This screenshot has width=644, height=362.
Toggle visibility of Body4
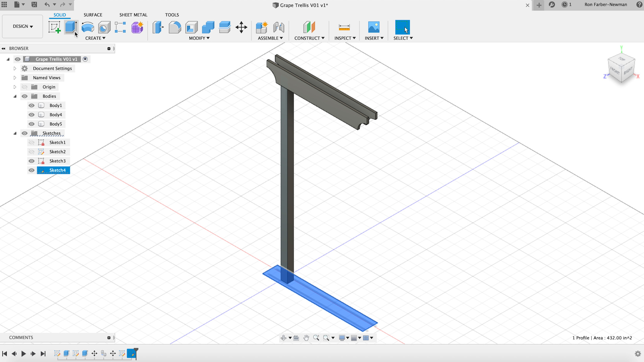click(x=32, y=115)
